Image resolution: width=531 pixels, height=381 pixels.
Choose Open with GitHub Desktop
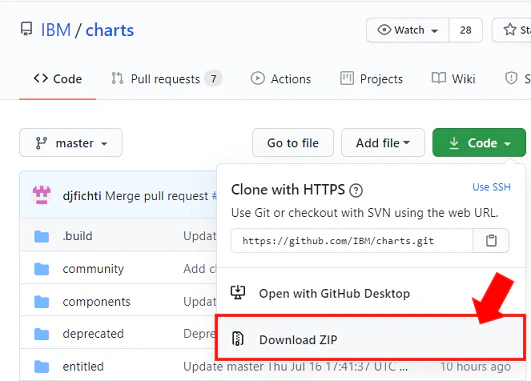tap(370, 293)
